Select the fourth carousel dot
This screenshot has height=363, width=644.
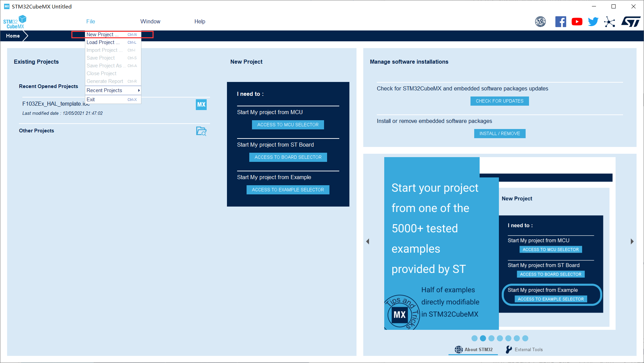coord(500,338)
